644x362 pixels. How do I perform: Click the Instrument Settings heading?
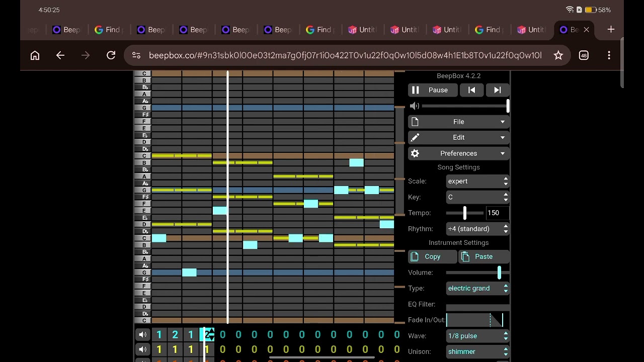[x=458, y=243]
